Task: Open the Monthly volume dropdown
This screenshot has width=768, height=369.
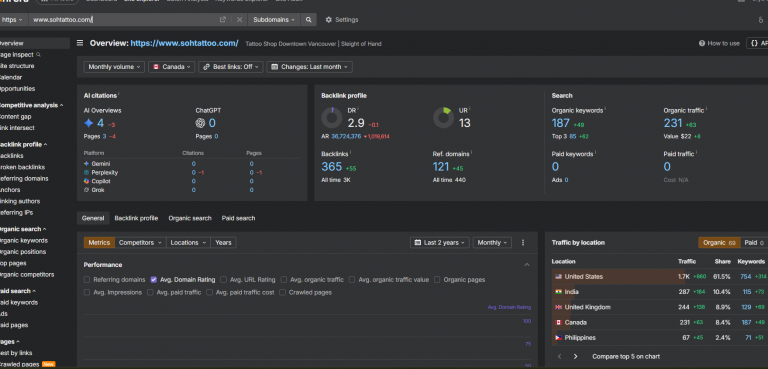Action: click(114, 67)
